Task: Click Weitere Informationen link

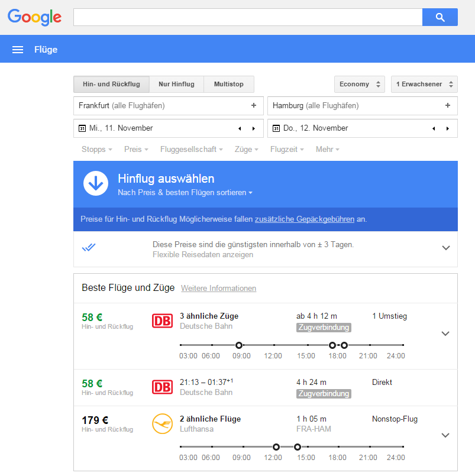Action: pos(219,288)
